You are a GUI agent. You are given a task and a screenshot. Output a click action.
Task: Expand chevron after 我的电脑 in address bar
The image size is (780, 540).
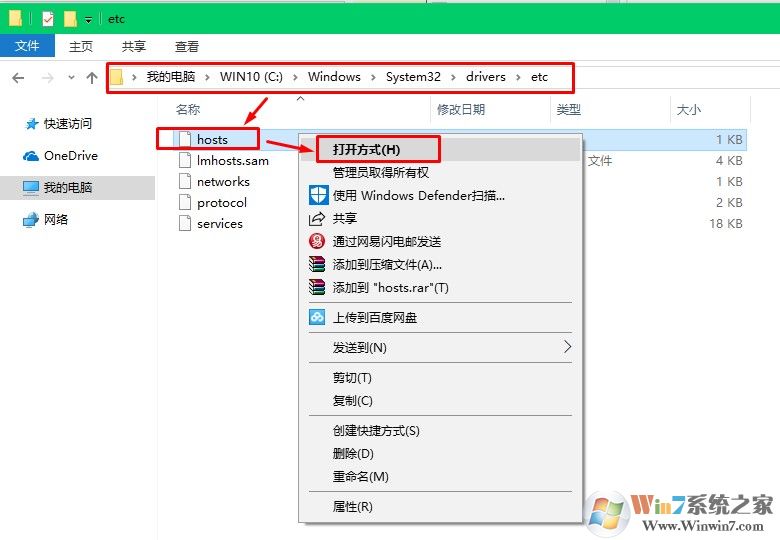point(207,77)
